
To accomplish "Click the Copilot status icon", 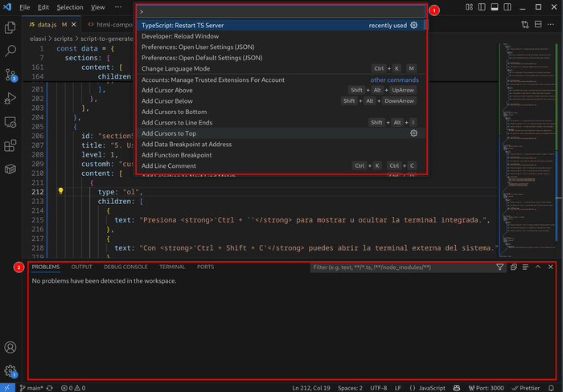I will click(x=457, y=388).
